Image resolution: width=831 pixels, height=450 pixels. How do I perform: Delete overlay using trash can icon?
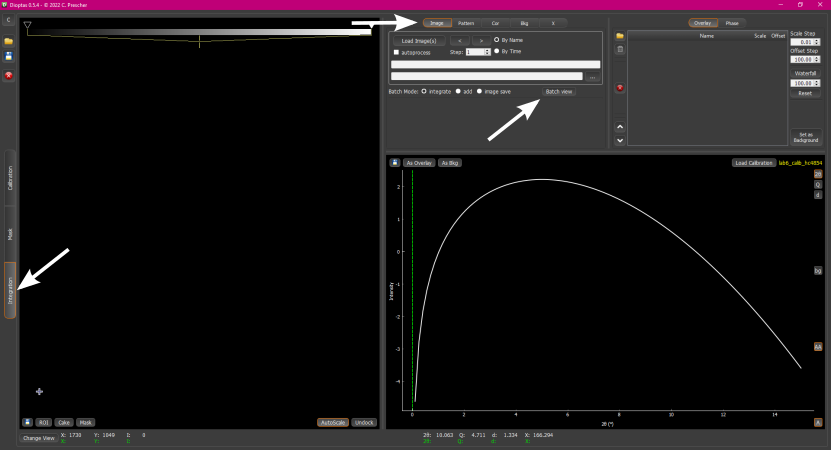620,49
